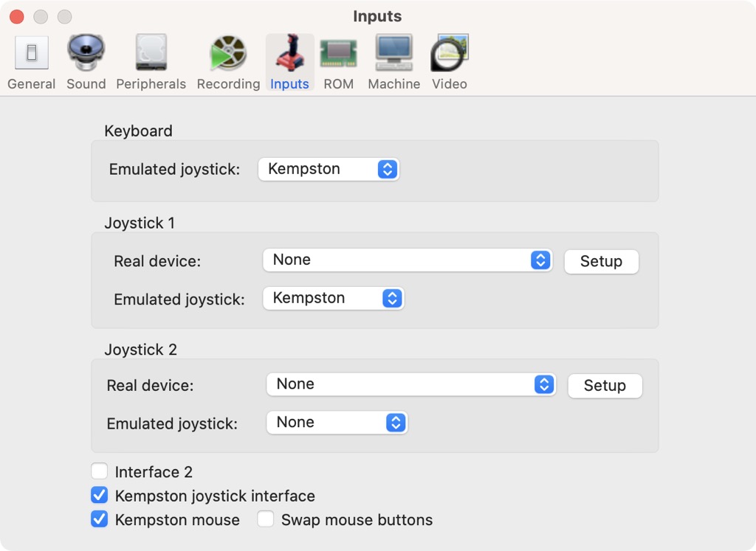Open the ROM chip icon
The width and height of the screenshot is (756, 551).
tap(338, 54)
